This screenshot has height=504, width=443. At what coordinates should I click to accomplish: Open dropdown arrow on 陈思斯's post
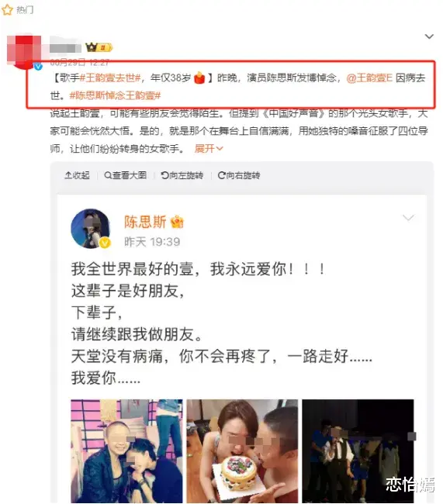(x=408, y=218)
